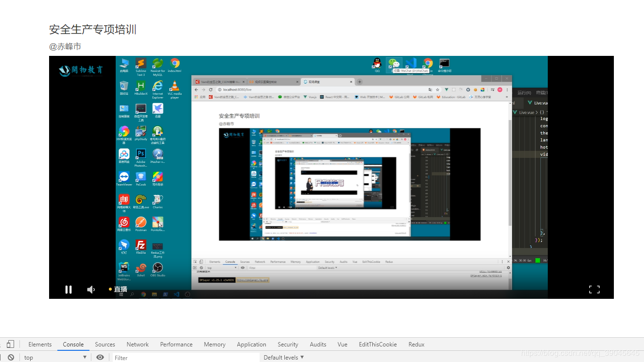644x362 pixels.
Task: Click the FileZilla desktop icon in video
Action: click(141, 247)
